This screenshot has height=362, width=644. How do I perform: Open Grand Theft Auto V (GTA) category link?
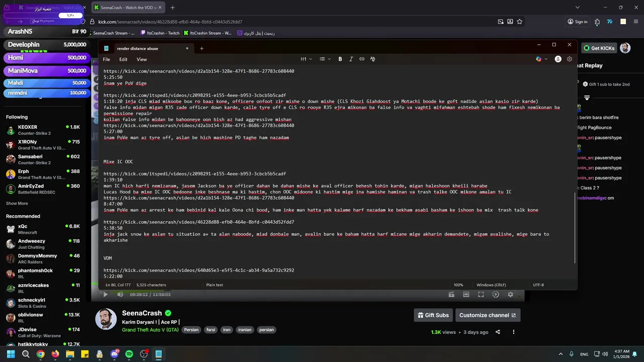150,330
